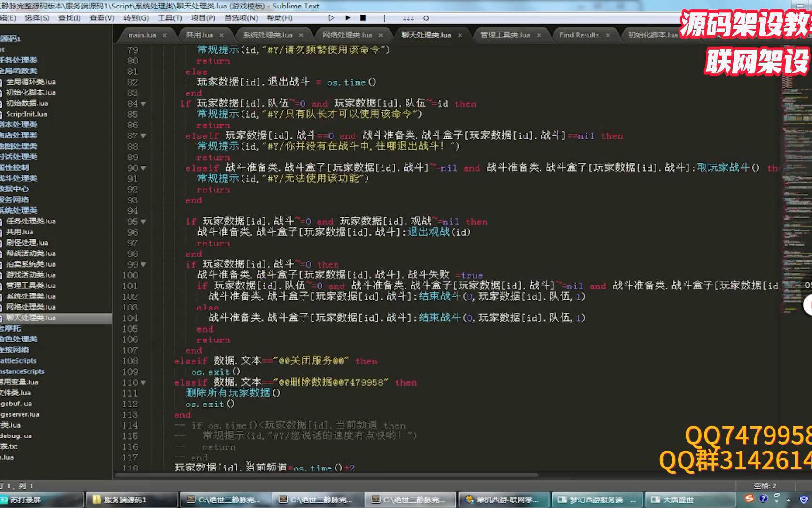This screenshot has height=508, width=812.
Task: Open 管理工具类.lua in the sidebar
Action: tap(31, 286)
